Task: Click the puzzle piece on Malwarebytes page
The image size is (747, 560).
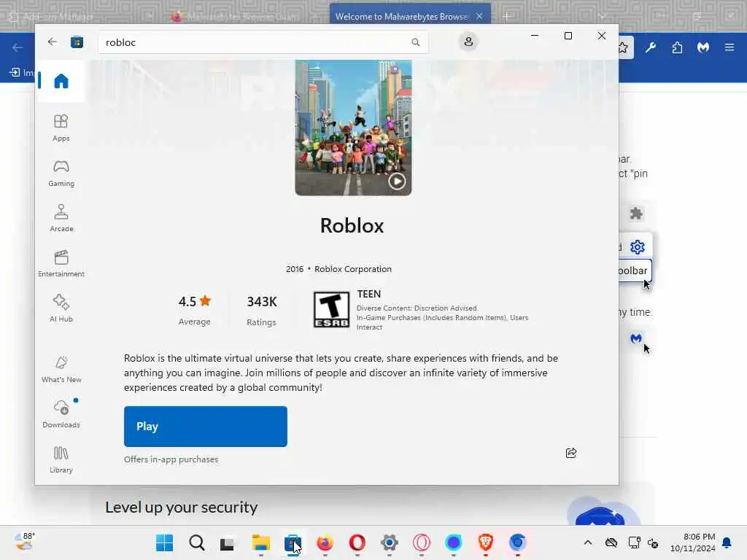Action: [x=636, y=214]
